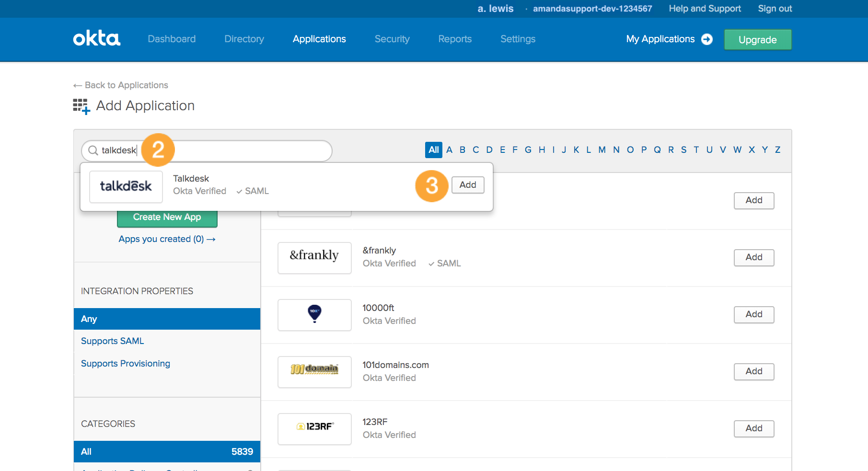Select the &frankly app name
Screen dimensions: 868x471
(379, 251)
